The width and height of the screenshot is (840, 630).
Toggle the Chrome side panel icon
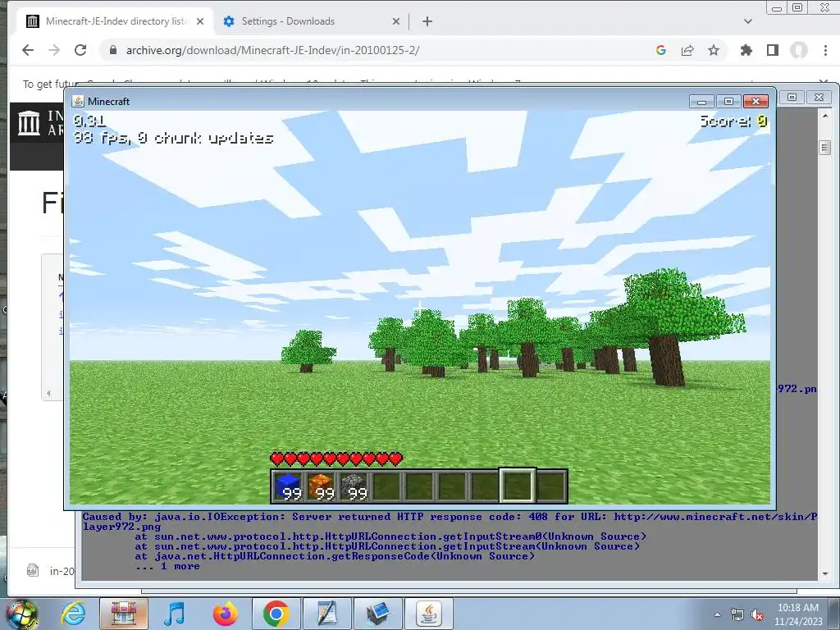pos(773,50)
